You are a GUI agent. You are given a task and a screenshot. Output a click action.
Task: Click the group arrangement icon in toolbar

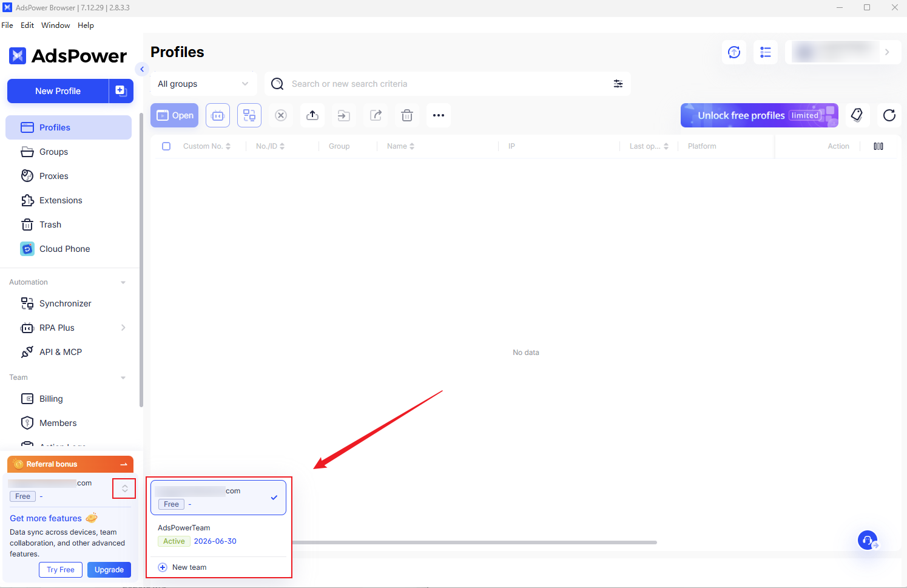click(x=249, y=115)
